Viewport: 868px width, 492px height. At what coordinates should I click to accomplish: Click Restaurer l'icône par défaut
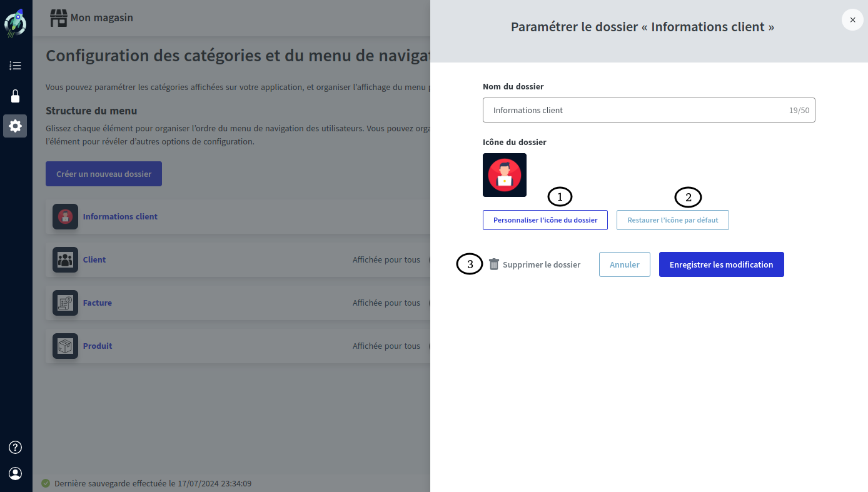click(x=673, y=219)
